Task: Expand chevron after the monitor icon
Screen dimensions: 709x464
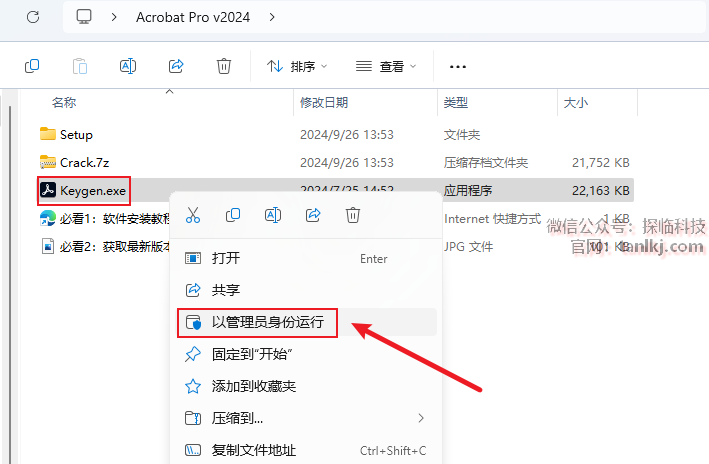Action: tap(114, 17)
